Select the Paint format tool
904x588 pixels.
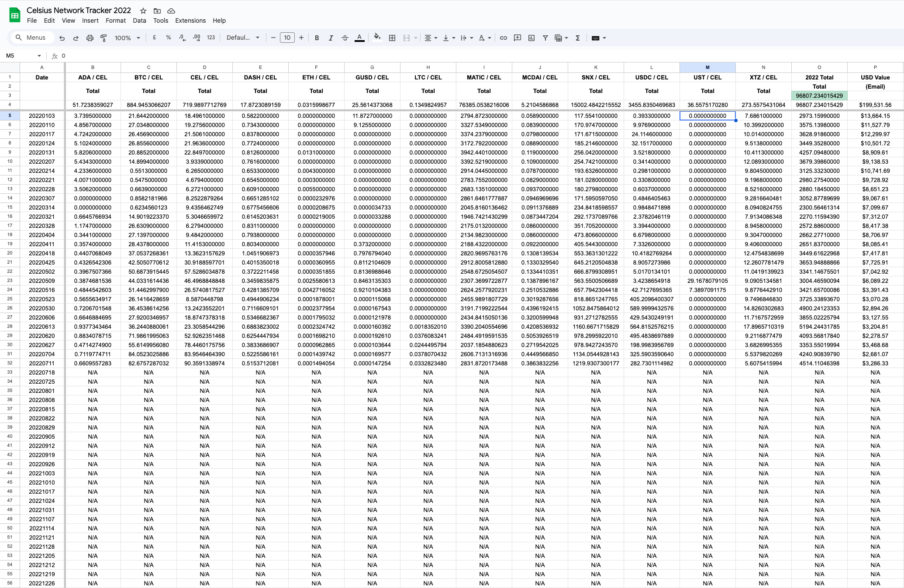click(104, 38)
